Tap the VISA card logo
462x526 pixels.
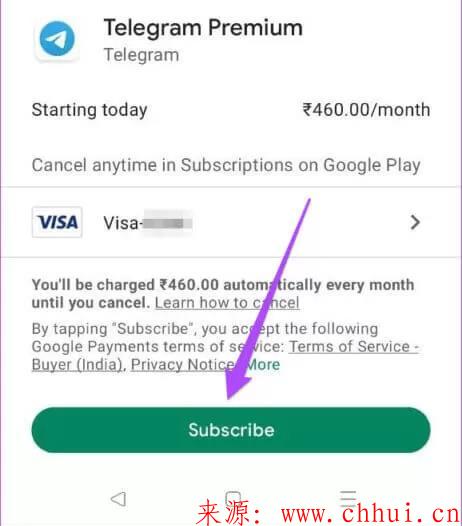57,222
